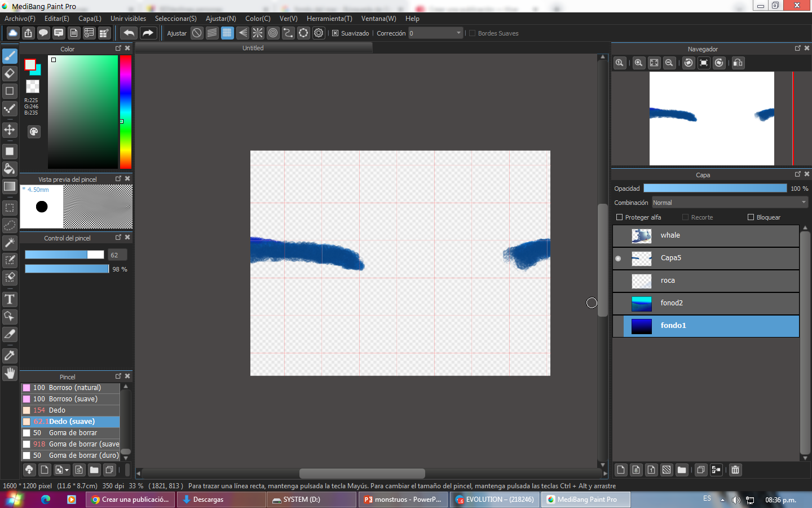Show hidden system tray icons arrow
The height and width of the screenshot is (508, 812).
click(x=722, y=500)
